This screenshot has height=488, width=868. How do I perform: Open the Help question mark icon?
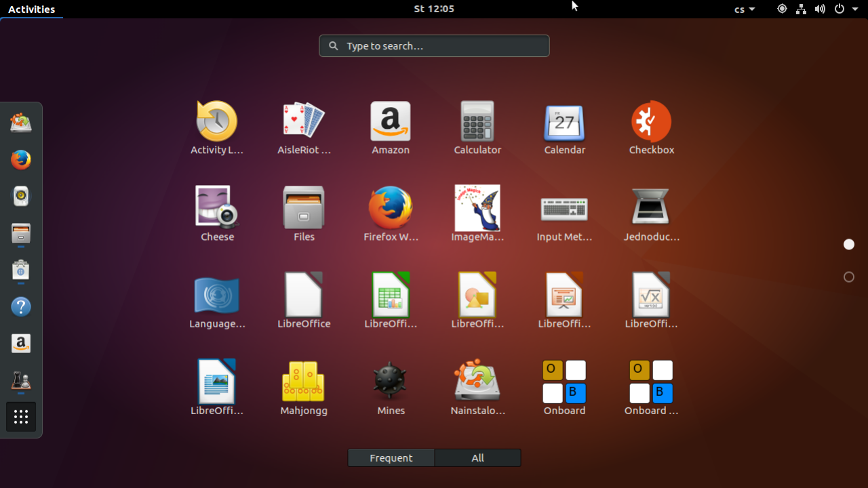(21, 307)
